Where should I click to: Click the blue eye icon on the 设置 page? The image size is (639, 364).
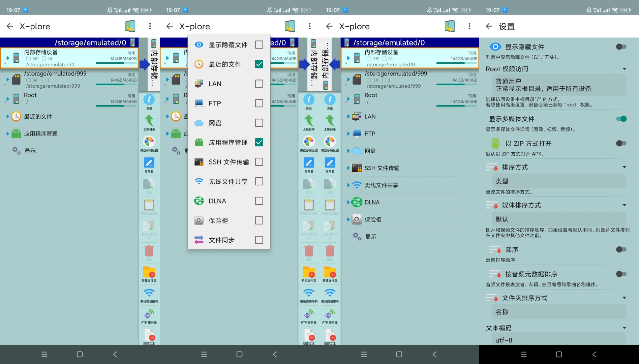click(495, 47)
